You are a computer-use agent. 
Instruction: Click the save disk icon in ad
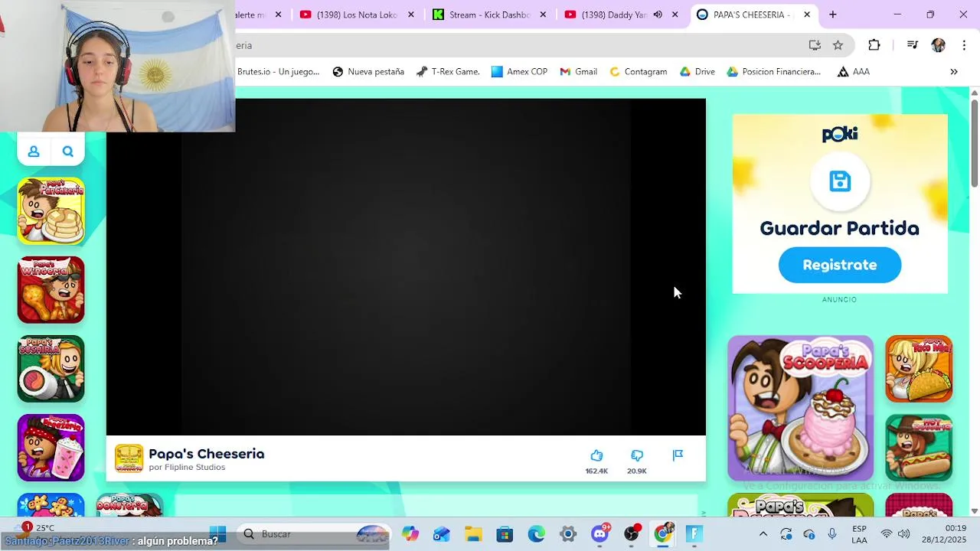[840, 181]
